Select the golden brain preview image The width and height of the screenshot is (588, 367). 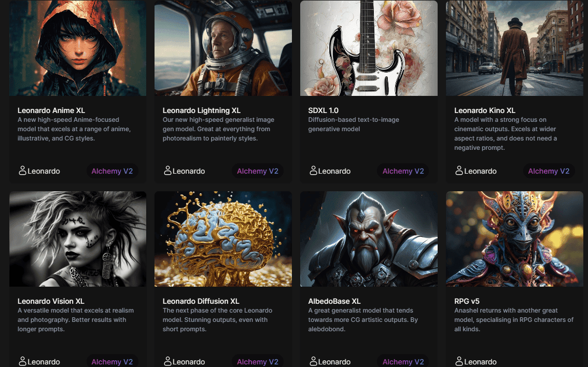pyautogui.click(x=223, y=238)
